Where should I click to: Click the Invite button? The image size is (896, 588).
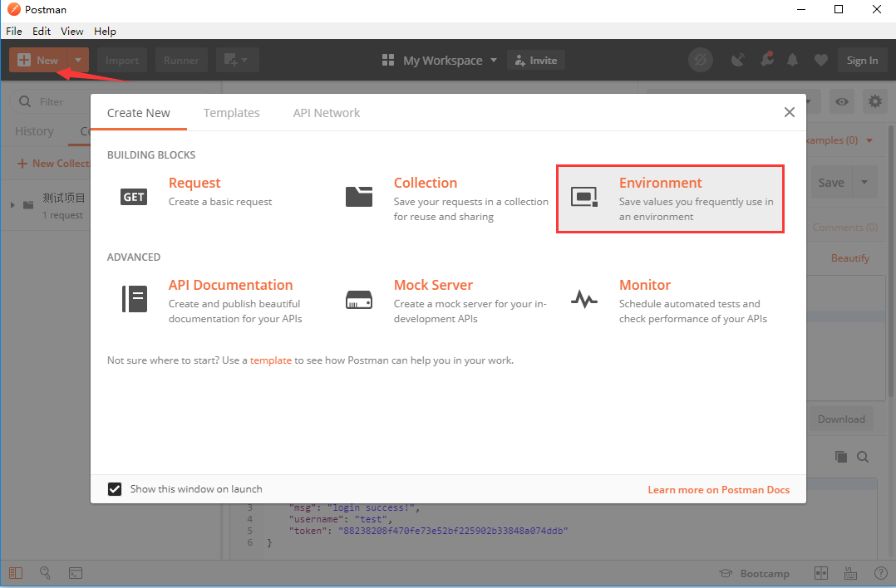coord(536,60)
